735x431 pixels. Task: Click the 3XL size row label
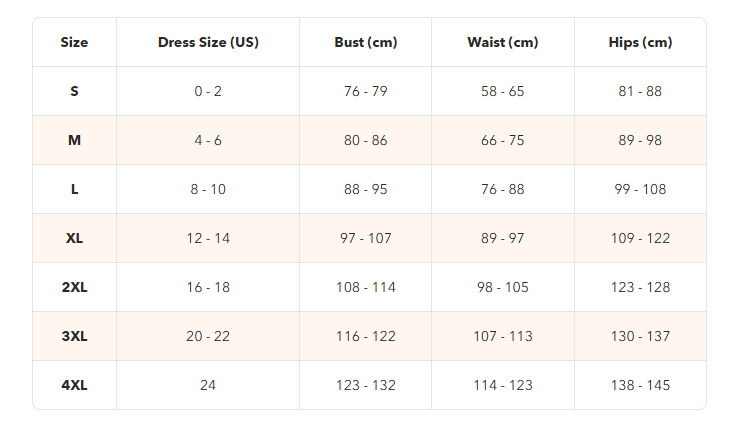click(74, 336)
